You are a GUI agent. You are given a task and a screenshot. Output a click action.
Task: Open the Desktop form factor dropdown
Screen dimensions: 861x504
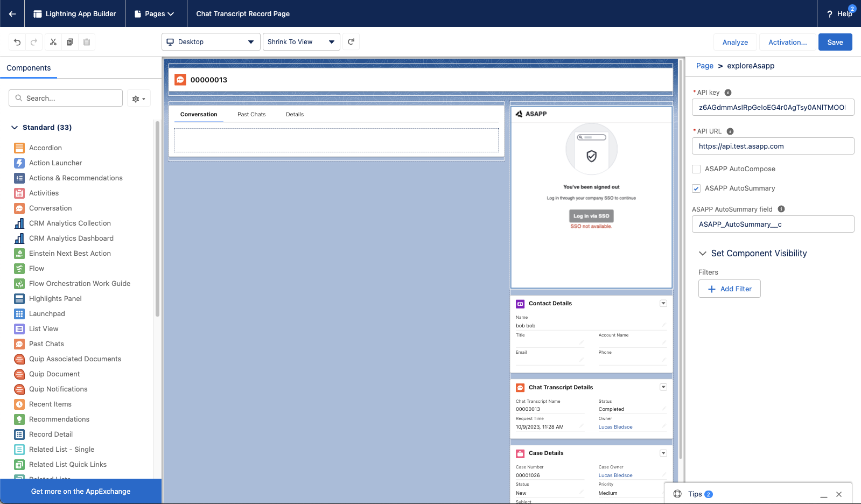(211, 42)
